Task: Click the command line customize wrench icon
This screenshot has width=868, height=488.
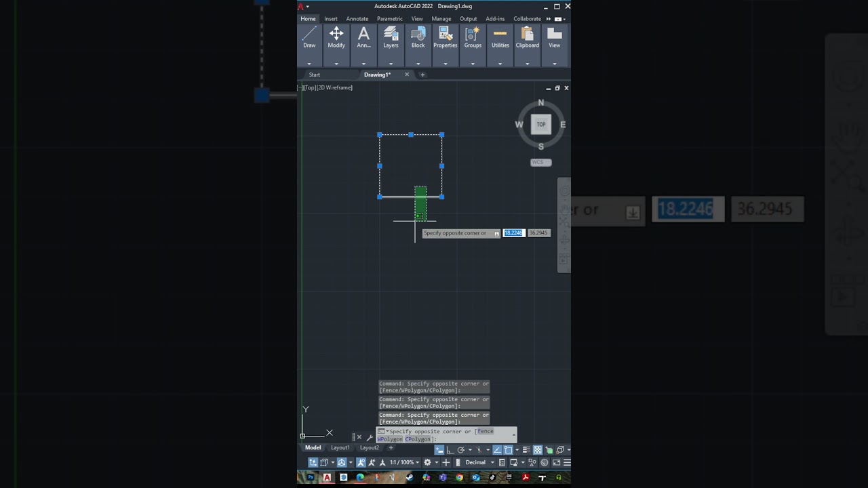Action: pos(370,437)
